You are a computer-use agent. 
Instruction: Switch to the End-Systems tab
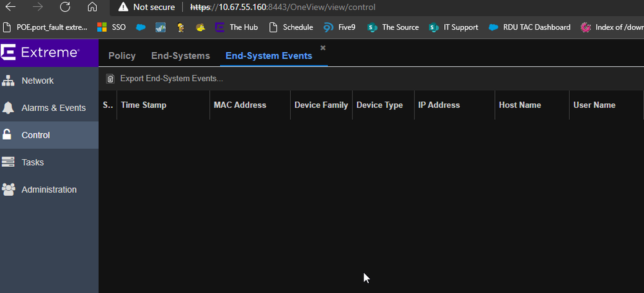tap(181, 56)
